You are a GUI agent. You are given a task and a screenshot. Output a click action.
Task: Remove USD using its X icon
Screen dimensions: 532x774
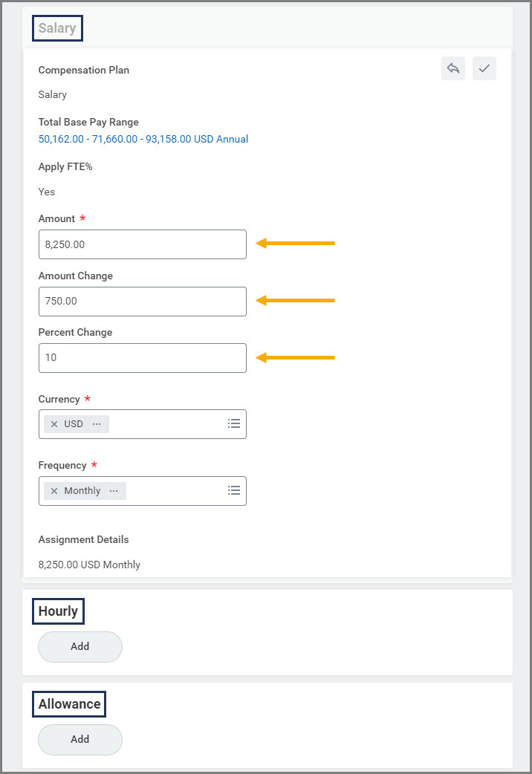coord(53,424)
